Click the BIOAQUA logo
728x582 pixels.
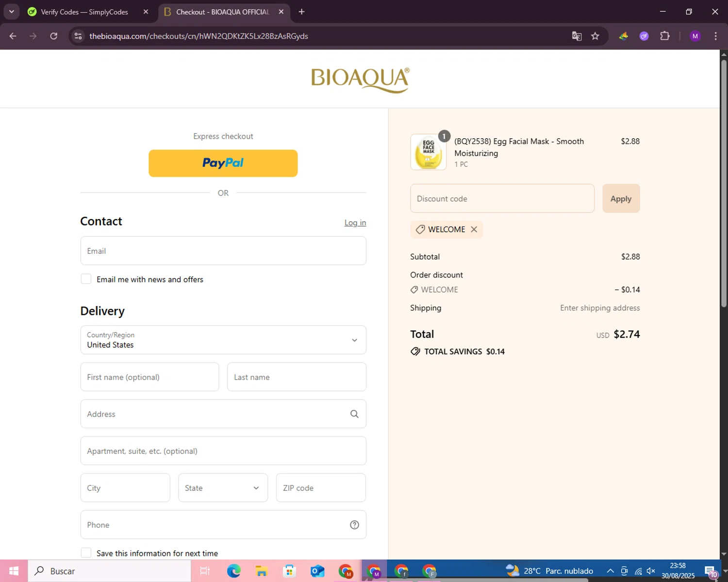(x=360, y=80)
